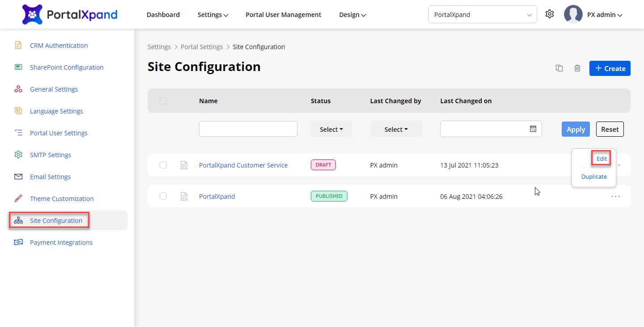Click the gear settings icon in header
The width and height of the screenshot is (644, 327).
point(550,14)
